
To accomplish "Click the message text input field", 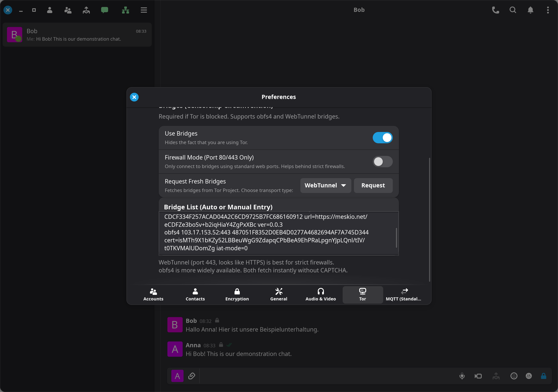I will [327, 376].
